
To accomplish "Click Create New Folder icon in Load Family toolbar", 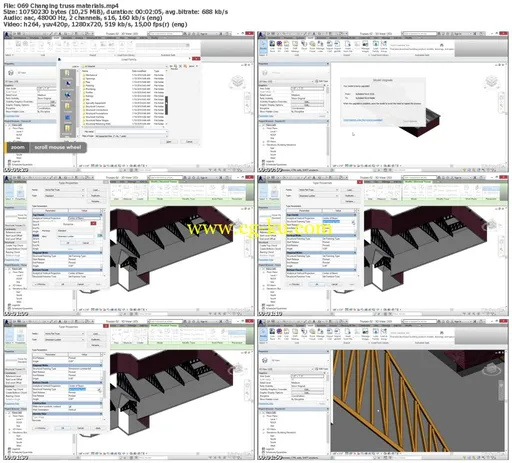I will [x=185, y=66].
